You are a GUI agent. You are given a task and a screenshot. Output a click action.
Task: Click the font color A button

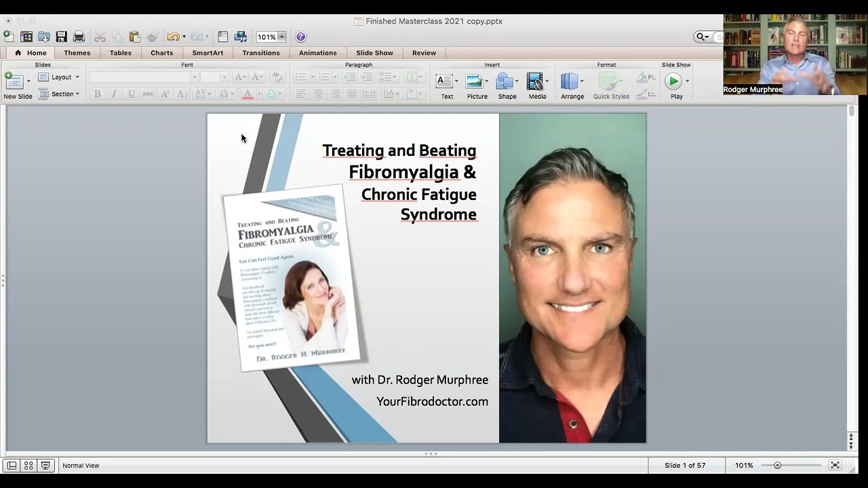click(248, 94)
